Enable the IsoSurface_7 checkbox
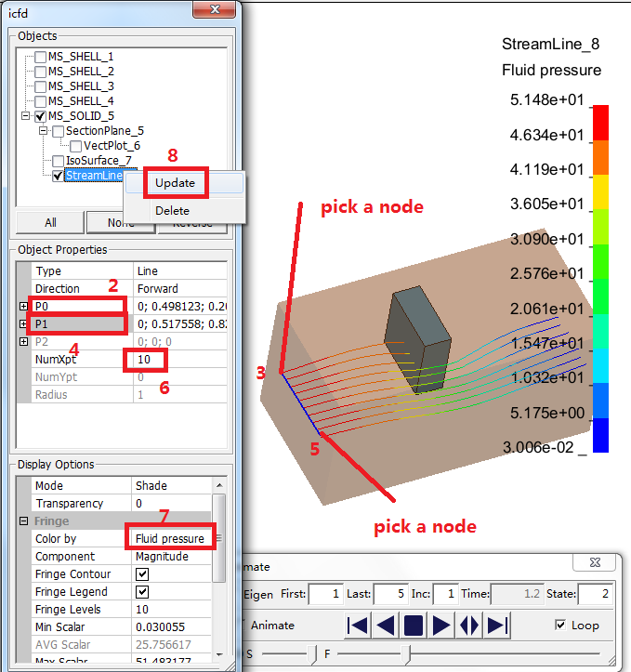 58,161
